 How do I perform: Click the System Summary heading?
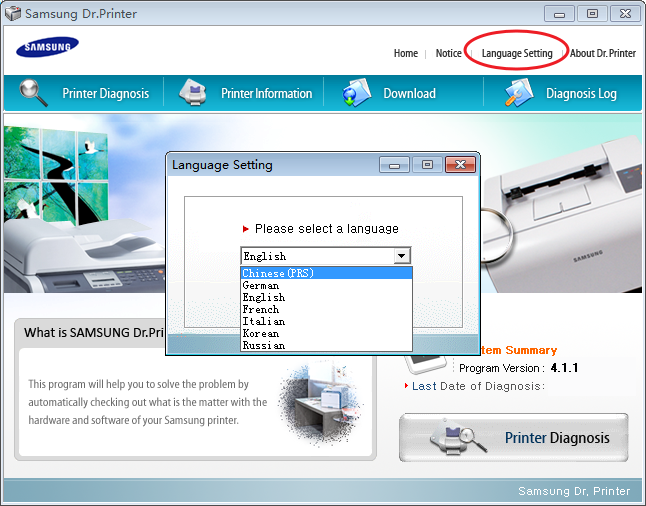pos(518,350)
